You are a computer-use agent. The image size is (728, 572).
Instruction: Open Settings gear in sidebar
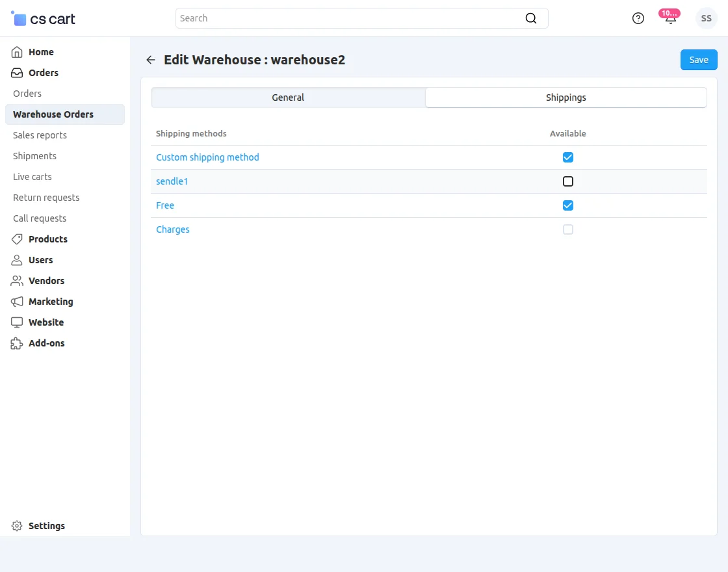click(17, 526)
